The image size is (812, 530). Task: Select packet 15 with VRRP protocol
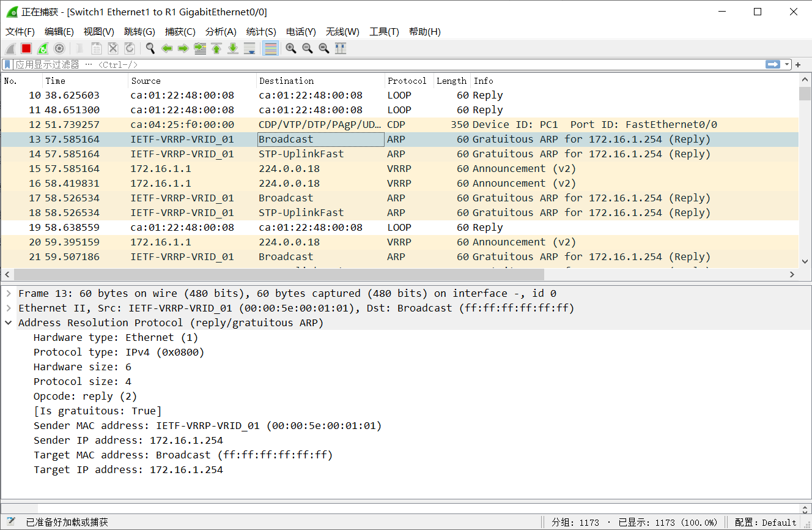(245, 168)
